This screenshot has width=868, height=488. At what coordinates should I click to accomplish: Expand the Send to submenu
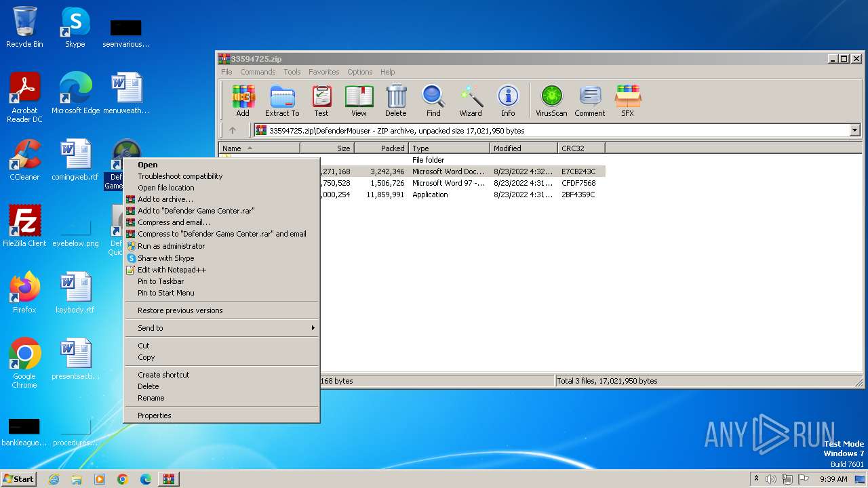pos(222,328)
